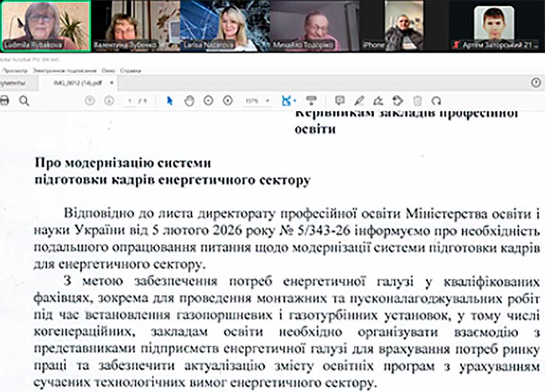Click the Print icon in Acrobat toolbar
This screenshot has height=392, width=545.
point(4,101)
